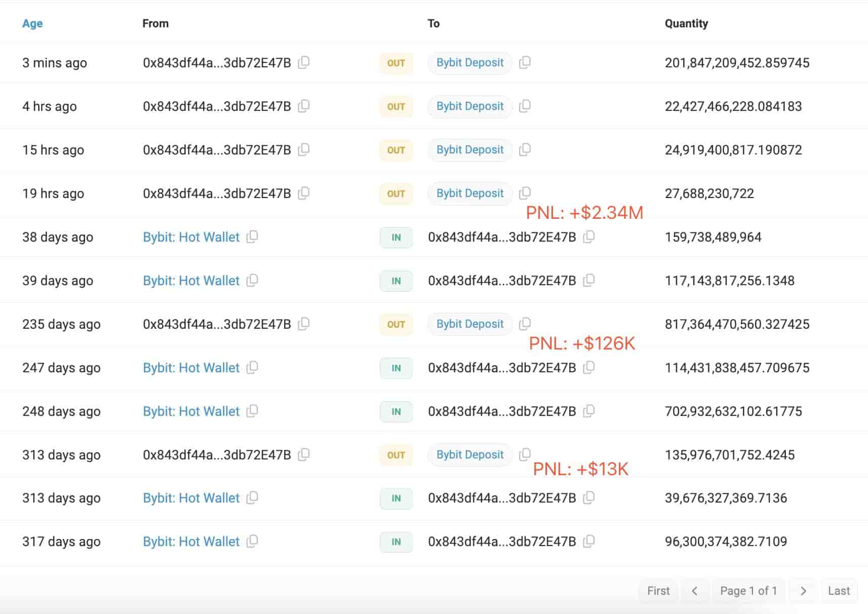Open the Bybit: Hot Wallet link in the 39 days ago row

(x=191, y=280)
